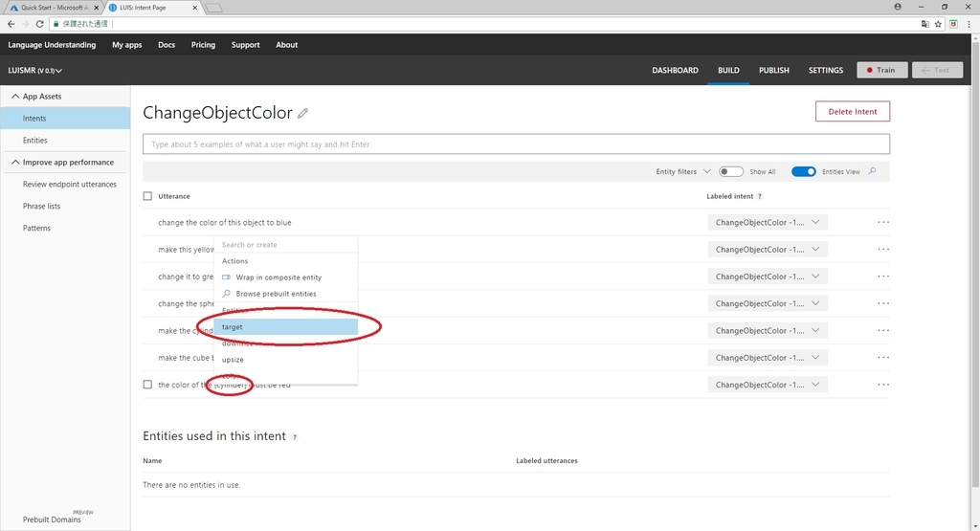Open more options for 'make this yellow' utterance
The height and width of the screenshot is (531, 980).
[882, 250]
